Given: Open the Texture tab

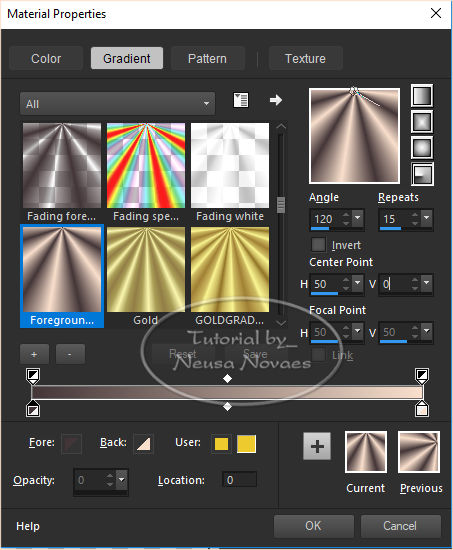Looking at the screenshot, I should click(305, 59).
